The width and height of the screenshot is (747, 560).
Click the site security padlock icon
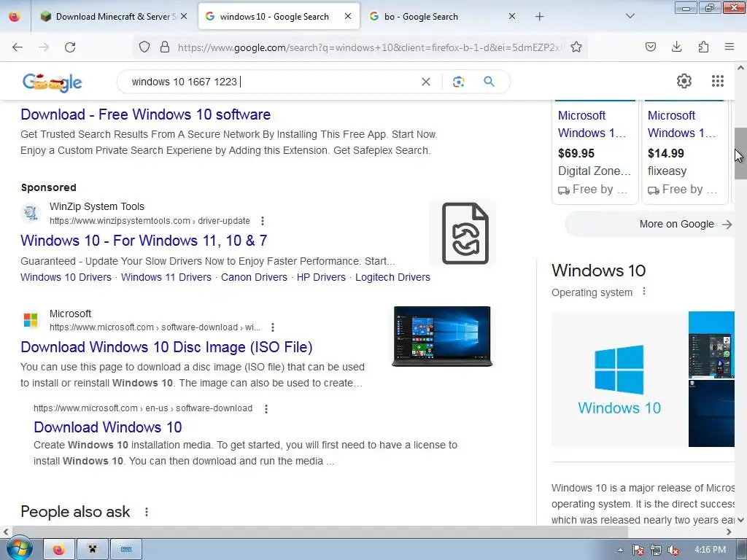[x=165, y=47]
